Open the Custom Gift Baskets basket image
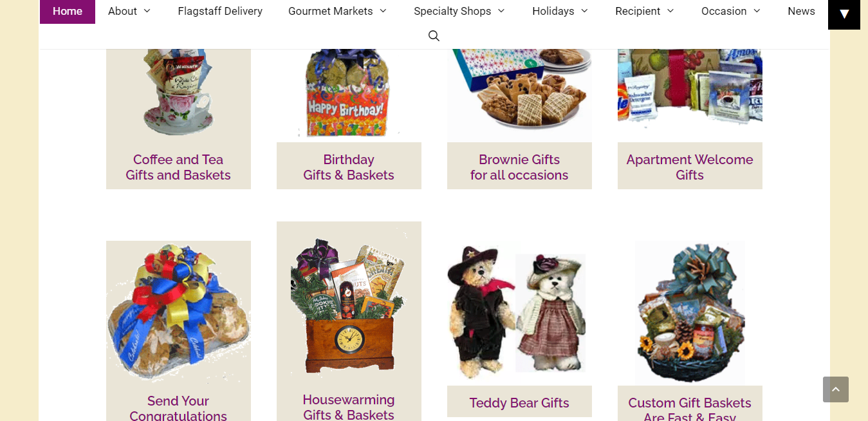 (690, 313)
